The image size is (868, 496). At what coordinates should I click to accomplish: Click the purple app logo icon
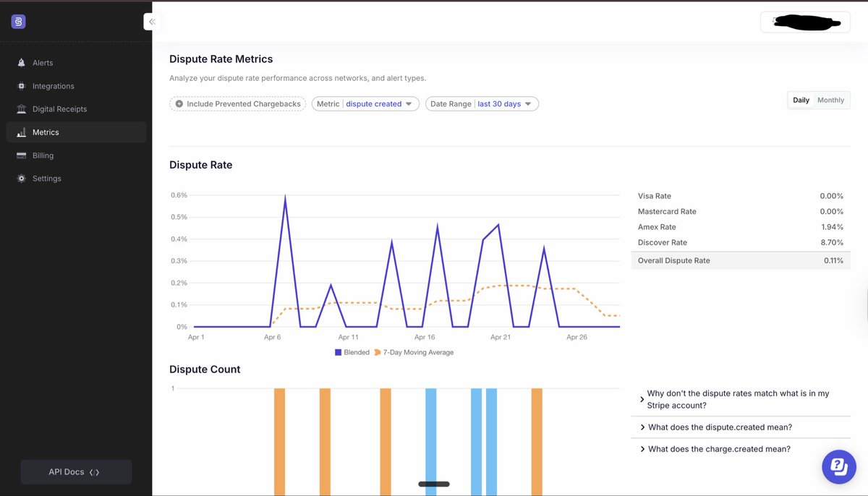click(x=19, y=22)
